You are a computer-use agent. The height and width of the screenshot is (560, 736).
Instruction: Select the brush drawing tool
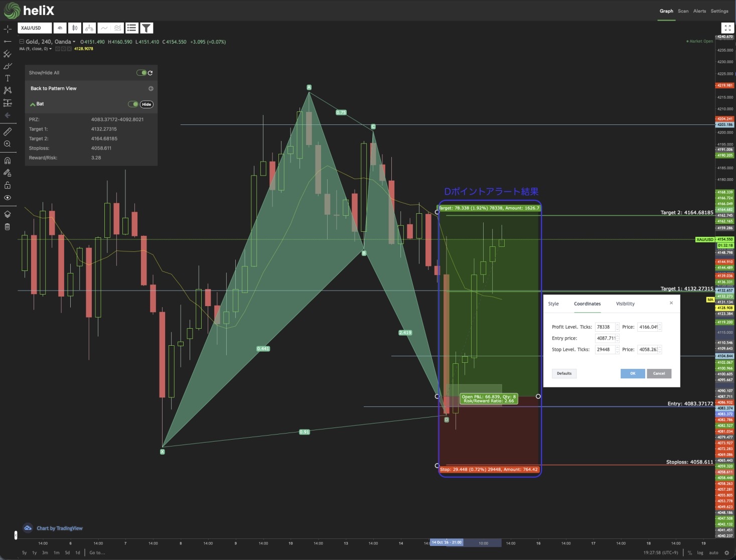(8, 66)
